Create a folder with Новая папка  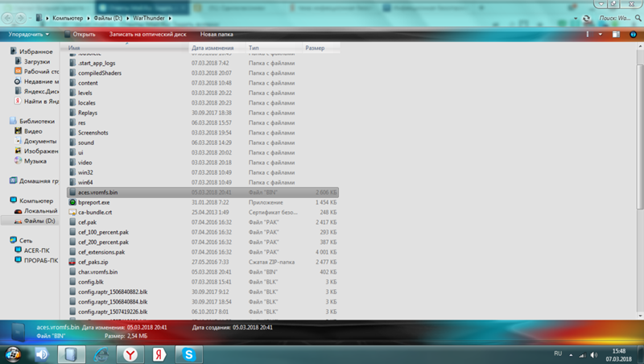pos(217,35)
